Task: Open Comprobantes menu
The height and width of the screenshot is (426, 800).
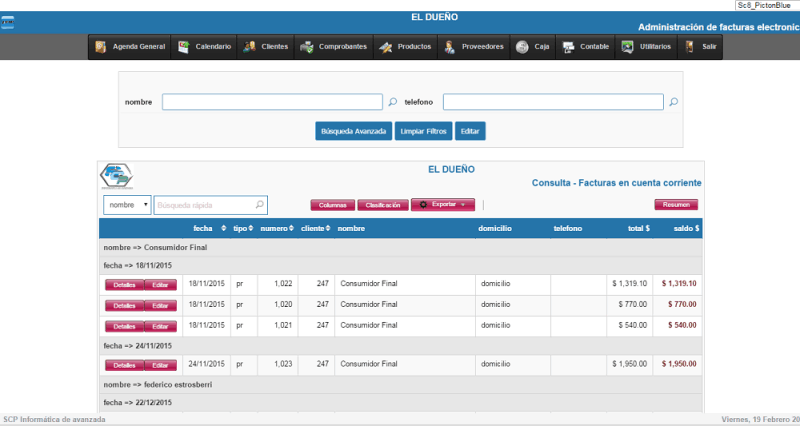Action: pos(334,47)
